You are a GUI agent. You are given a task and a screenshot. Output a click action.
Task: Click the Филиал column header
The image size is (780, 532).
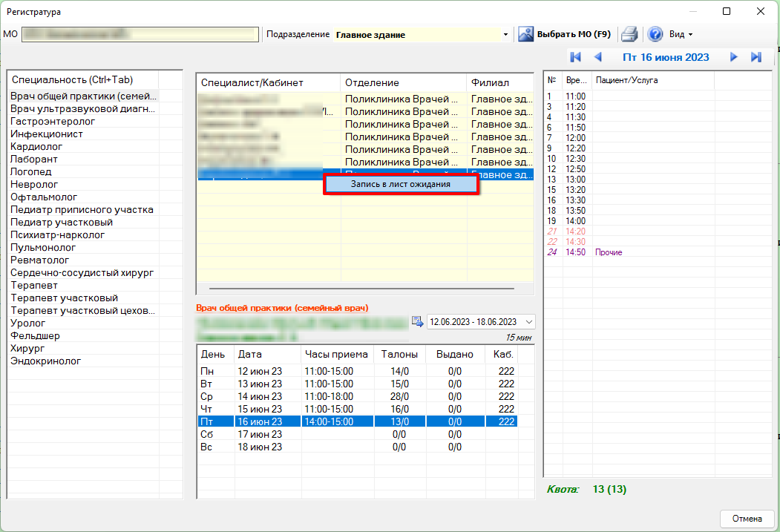[x=500, y=82]
